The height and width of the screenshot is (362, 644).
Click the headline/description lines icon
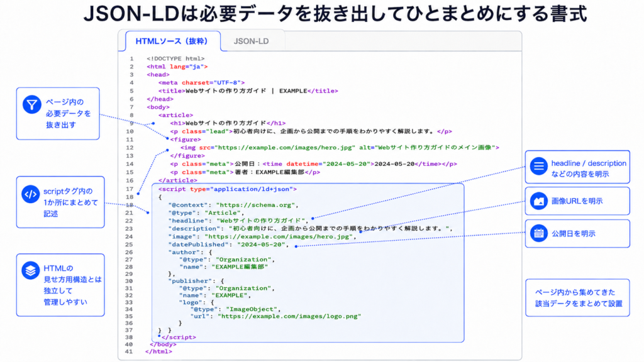538,166
